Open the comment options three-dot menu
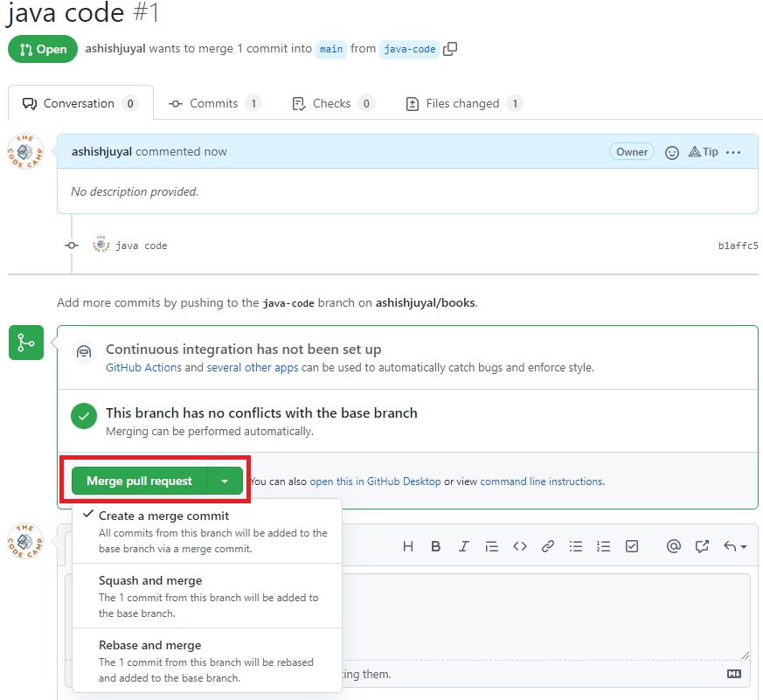Image resolution: width=763 pixels, height=700 pixels. [x=733, y=152]
